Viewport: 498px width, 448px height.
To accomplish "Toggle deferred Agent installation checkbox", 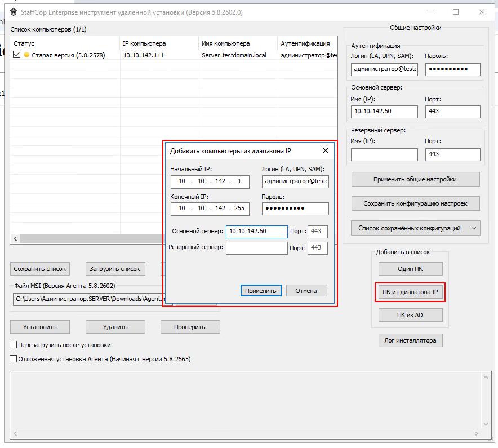I will pyautogui.click(x=14, y=358).
